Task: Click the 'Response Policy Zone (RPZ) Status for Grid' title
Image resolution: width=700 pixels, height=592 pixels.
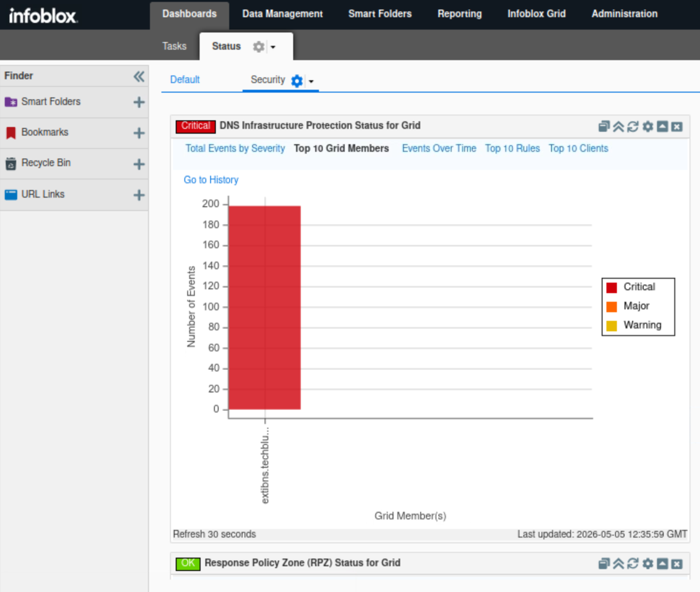Action: pos(302,563)
